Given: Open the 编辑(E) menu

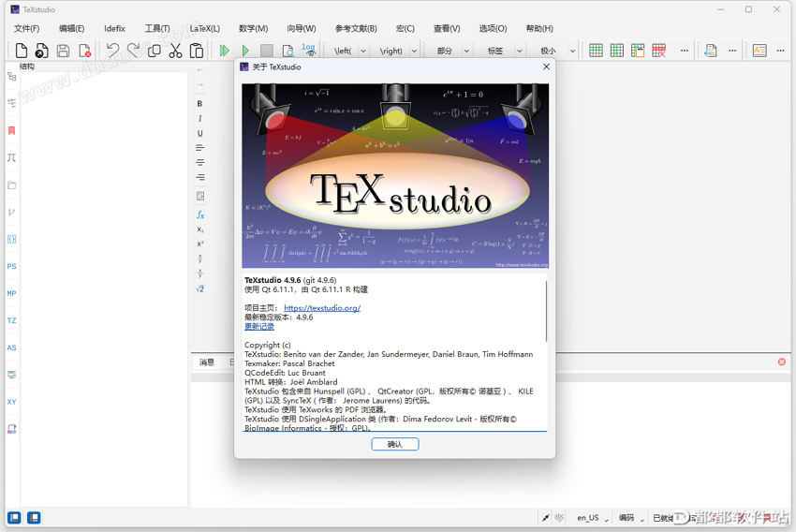Looking at the screenshot, I should [x=71, y=28].
